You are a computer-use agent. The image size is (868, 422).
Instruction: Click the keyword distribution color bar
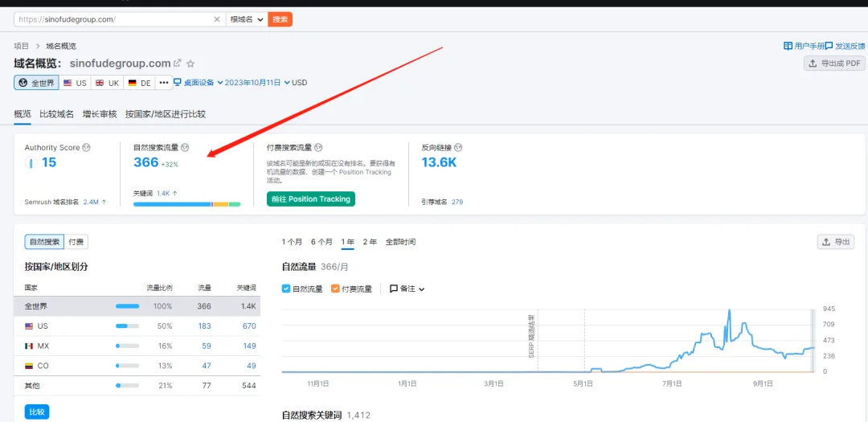tap(187, 204)
